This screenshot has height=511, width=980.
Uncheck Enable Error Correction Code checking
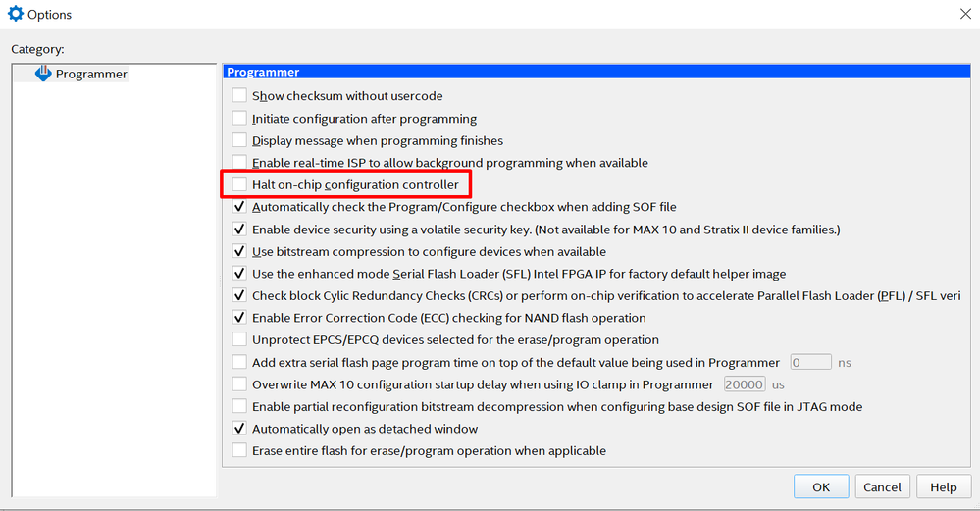[x=239, y=318]
